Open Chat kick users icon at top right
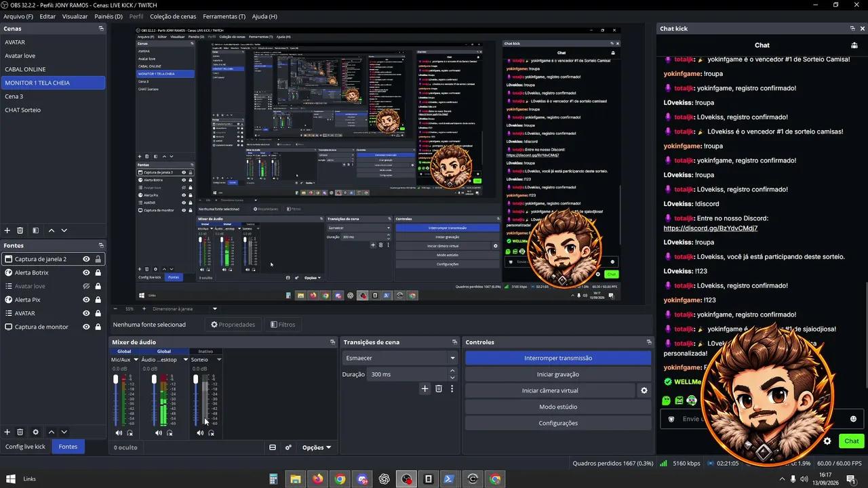This screenshot has width=868, height=488. click(854, 45)
